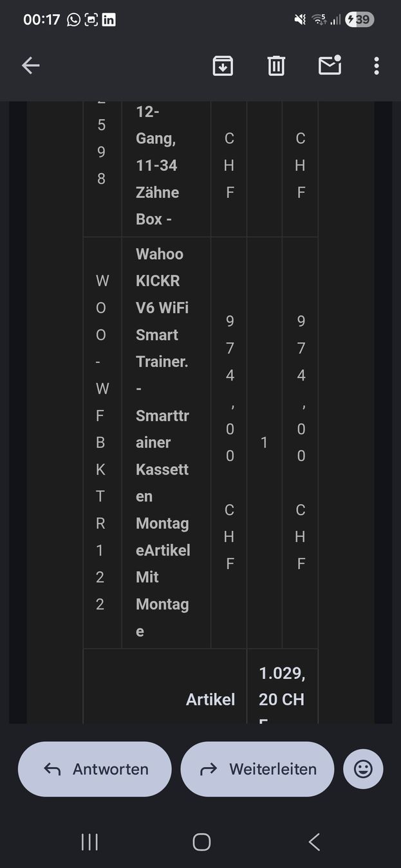The width and height of the screenshot is (401, 868).
Task: Open WhatsApp notification in status bar
Action: [73, 20]
